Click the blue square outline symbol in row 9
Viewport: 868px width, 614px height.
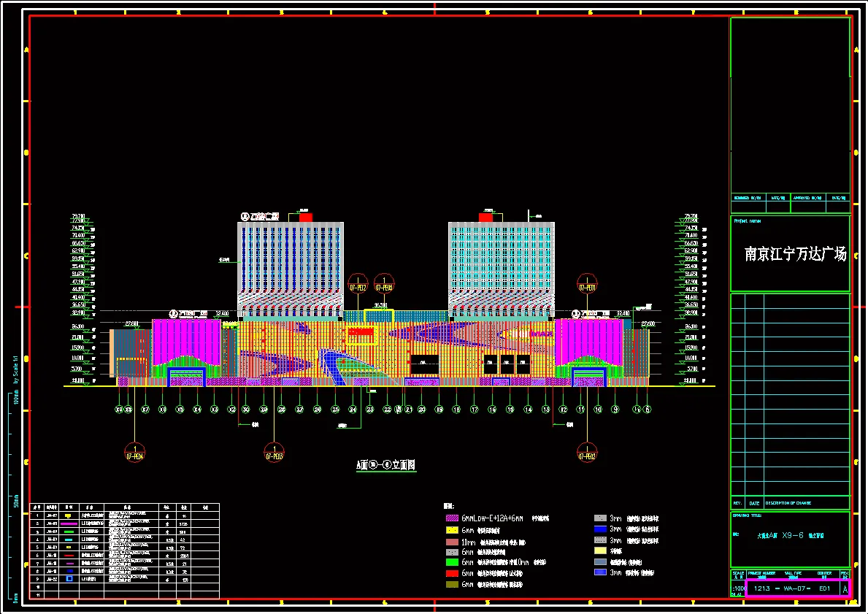click(x=69, y=579)
